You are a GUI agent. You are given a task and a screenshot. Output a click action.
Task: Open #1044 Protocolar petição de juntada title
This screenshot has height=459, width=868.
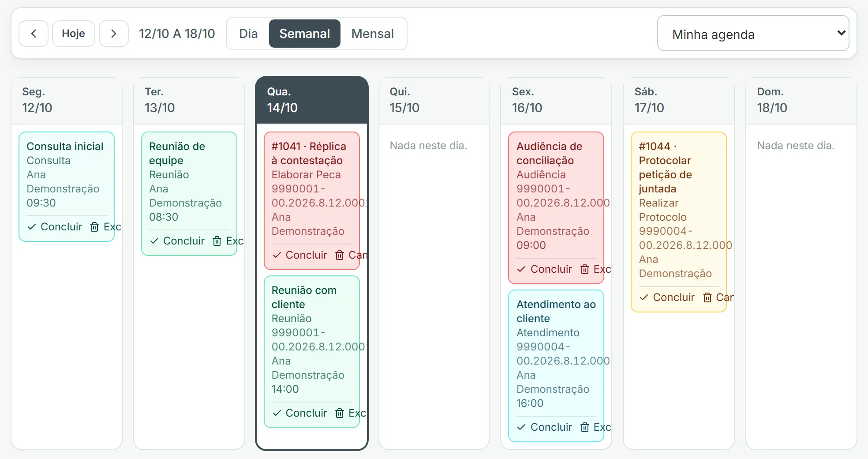click(665, 167)
